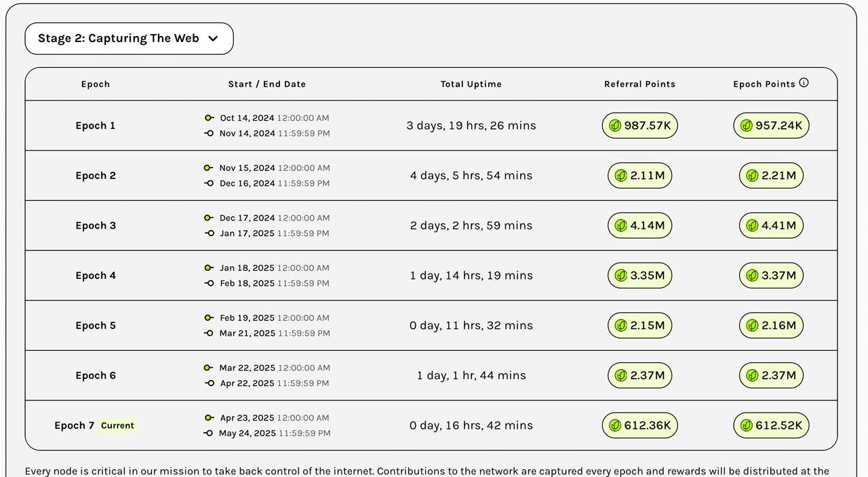This screenshot has width=868, height=477.
Task: Click the start date marker for Epoch 4
Action: (209, 268)
